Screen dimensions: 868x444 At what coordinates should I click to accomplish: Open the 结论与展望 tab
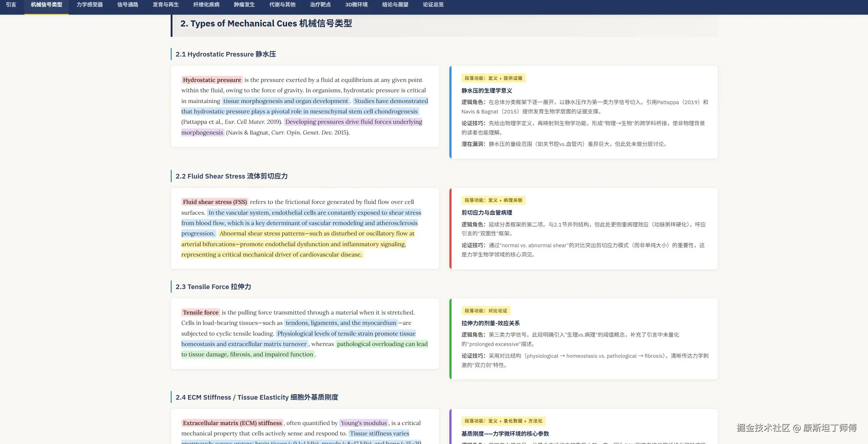[395, 5]
